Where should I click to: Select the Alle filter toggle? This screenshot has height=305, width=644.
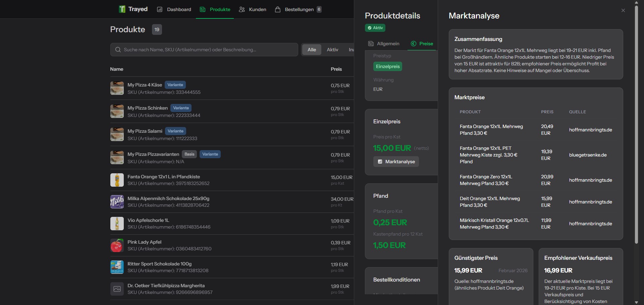[x=312, y=50]
